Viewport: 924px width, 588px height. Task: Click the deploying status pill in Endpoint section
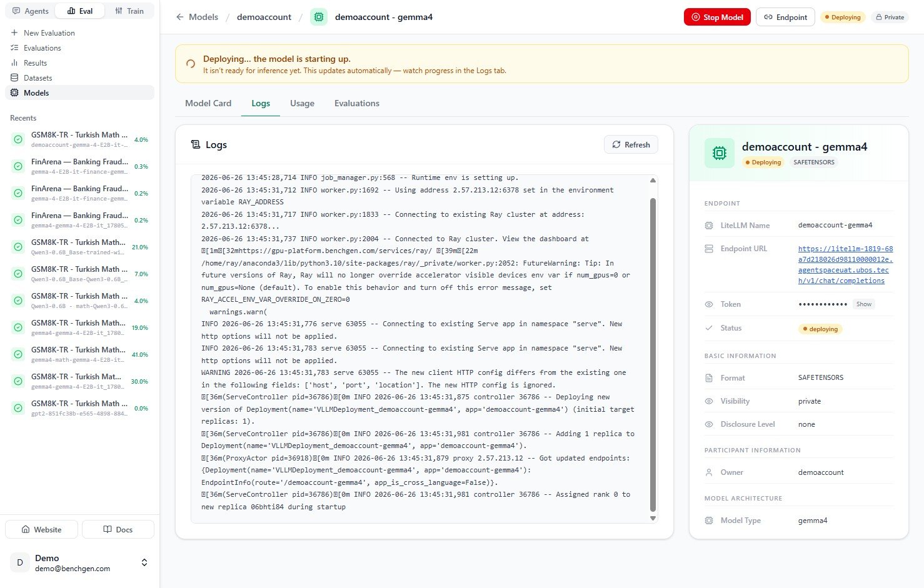point(820,329)
